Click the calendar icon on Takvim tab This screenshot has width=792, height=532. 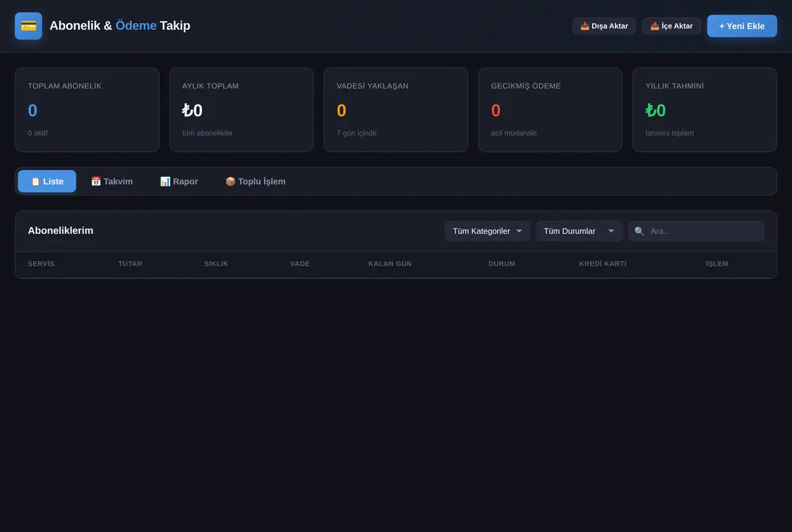(x=96, y=182)
